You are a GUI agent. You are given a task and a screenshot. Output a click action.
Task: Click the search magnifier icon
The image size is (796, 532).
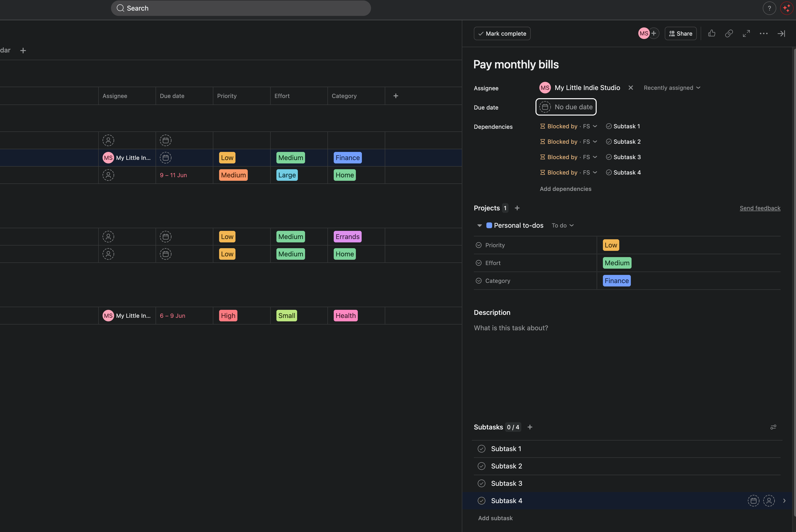(x=120, y=8)
